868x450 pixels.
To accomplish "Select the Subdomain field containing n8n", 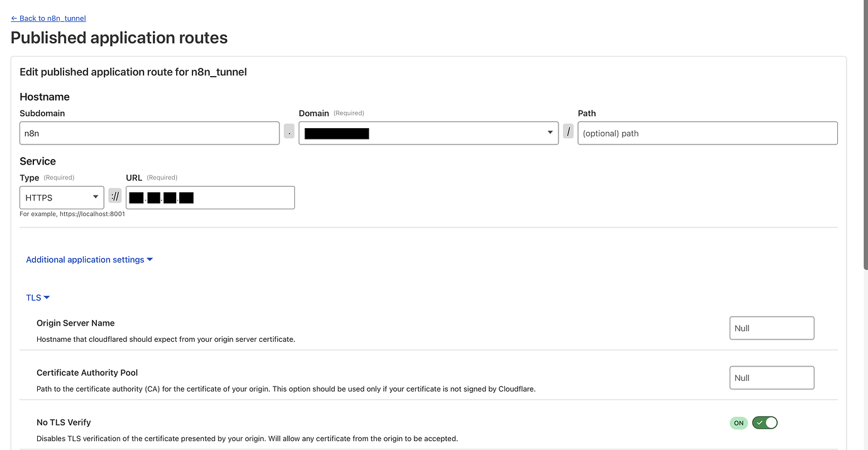I will pyautogui.click(x=149, y=133).
